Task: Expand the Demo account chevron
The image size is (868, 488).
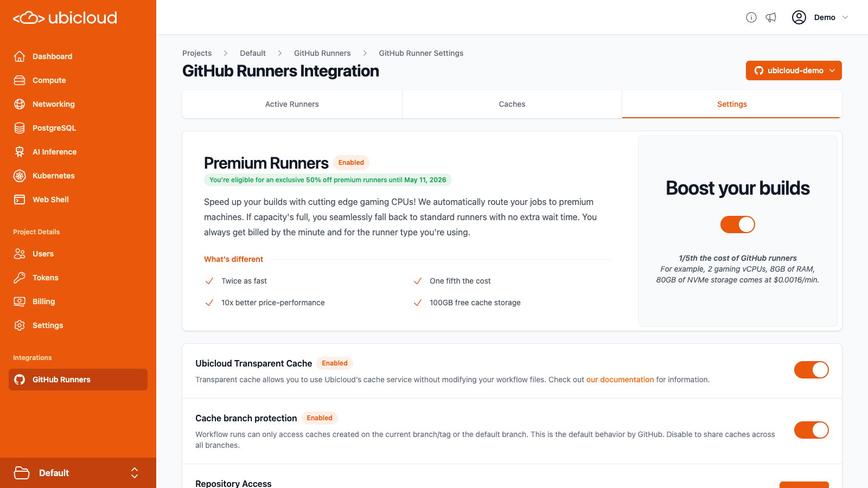Action: [845, 17]
